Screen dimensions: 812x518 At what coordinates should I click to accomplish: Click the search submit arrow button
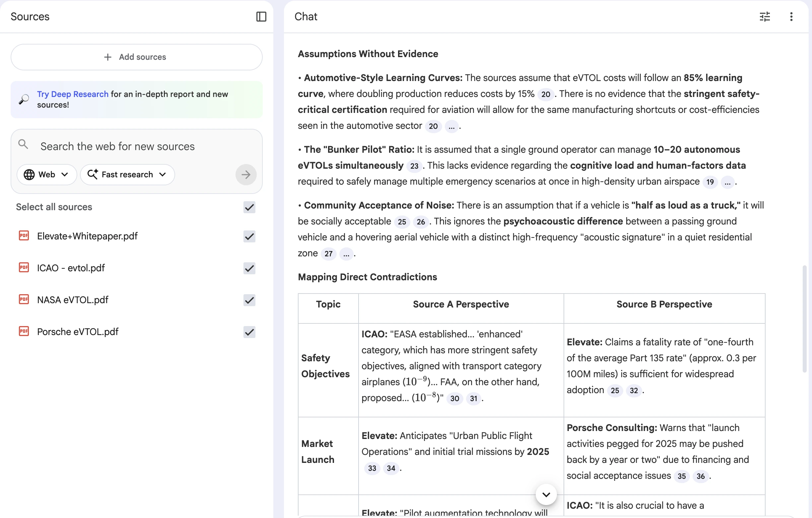click(245, 174)
